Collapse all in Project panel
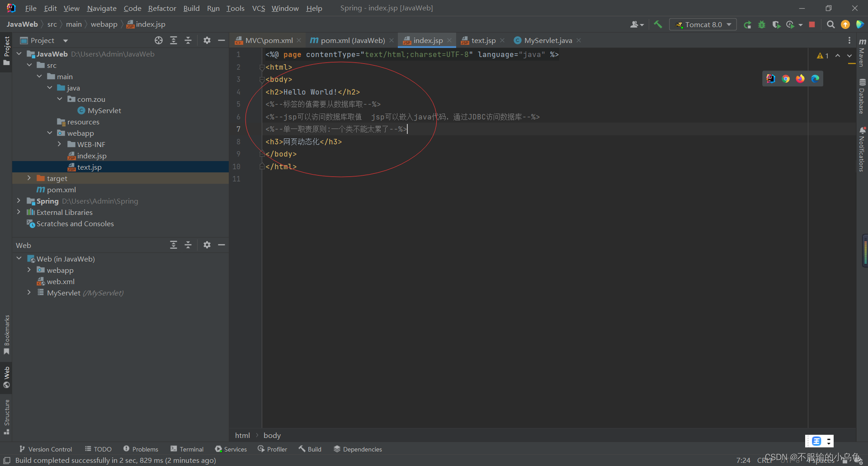 pos(188,40)
